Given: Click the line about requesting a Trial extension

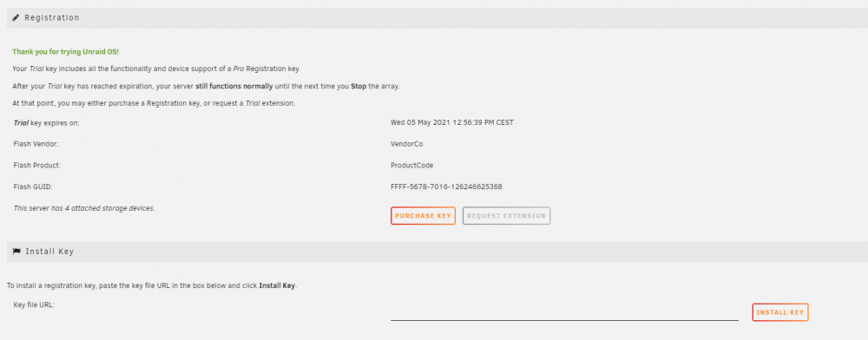Looking at the screenshot, I should tap(154, 104).
